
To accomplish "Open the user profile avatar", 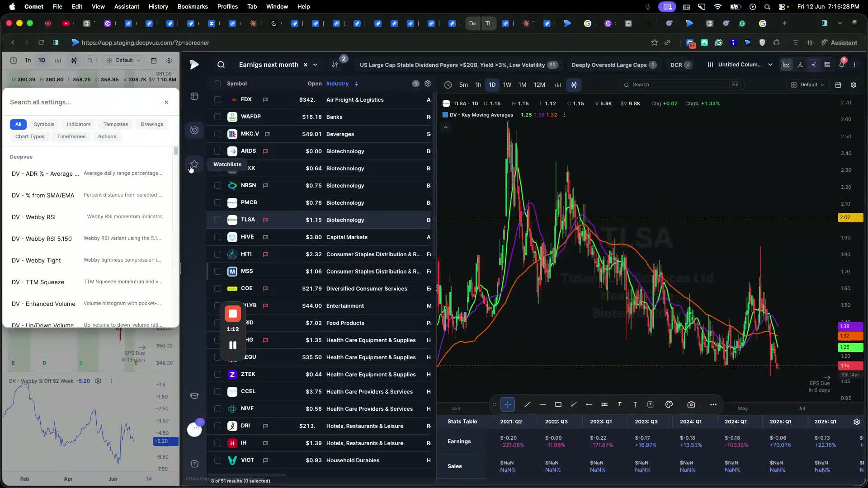I will (194, 429).
